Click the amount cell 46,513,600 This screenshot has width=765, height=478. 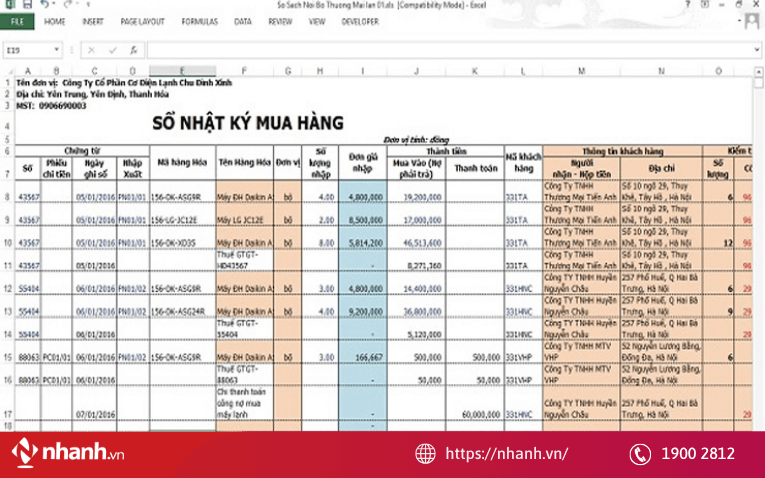pos(417,238)
